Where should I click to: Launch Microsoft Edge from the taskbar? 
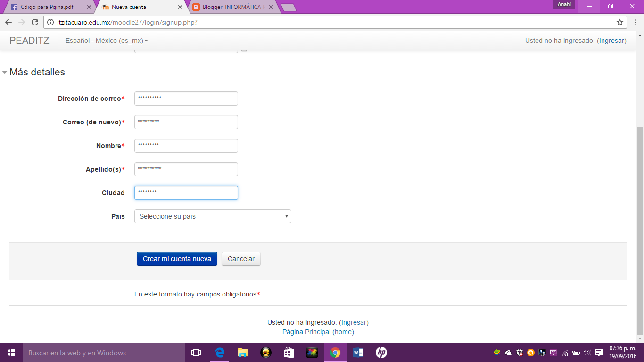(220, 353)
